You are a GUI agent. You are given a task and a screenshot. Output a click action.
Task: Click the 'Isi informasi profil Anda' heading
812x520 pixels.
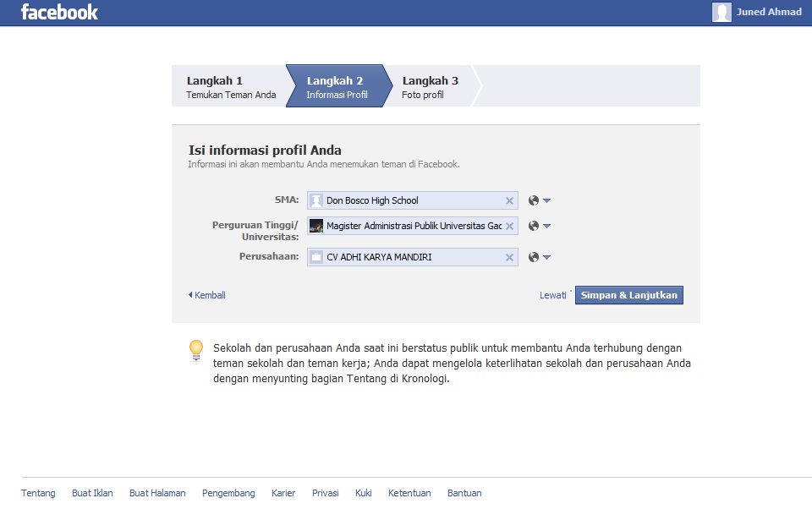click(265, 151)
